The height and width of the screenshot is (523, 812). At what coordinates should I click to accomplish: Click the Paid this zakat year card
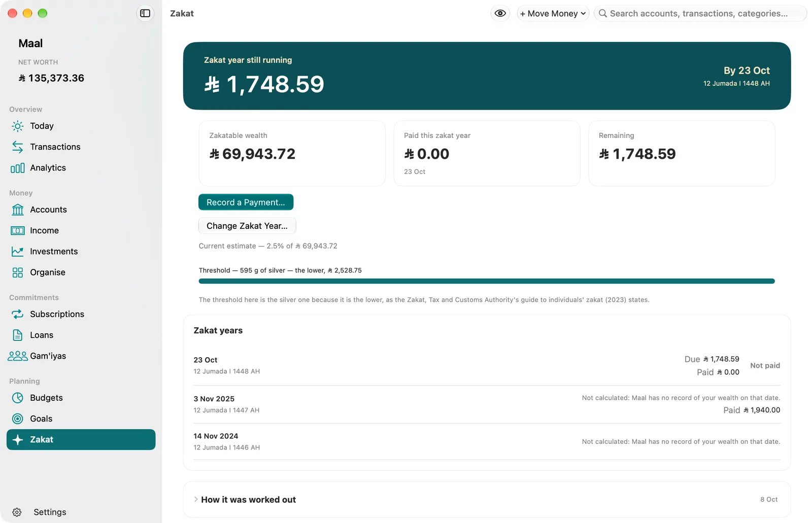487,153
